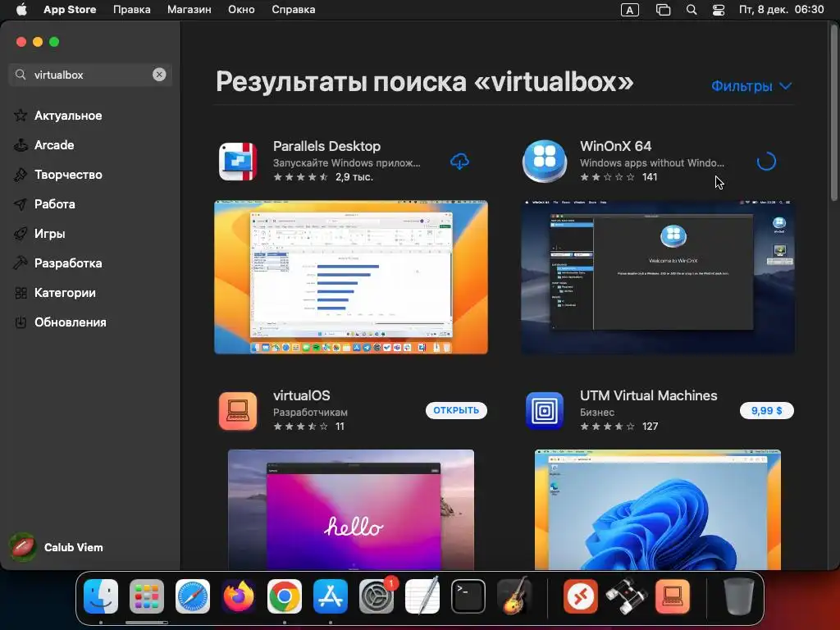Click WinOnX 64 star rating
The height and width of the screenshot is (630, 840).
pyautogui.click(x=608, y=177)
